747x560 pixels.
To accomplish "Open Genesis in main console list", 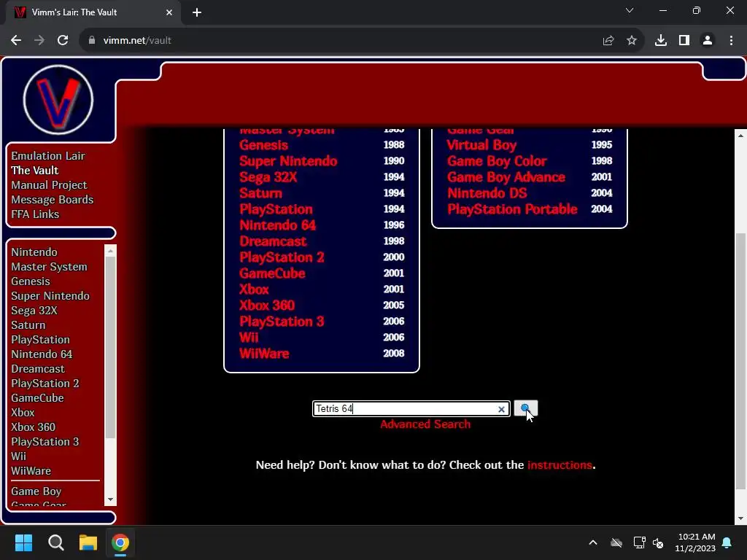I will (263, 145).
